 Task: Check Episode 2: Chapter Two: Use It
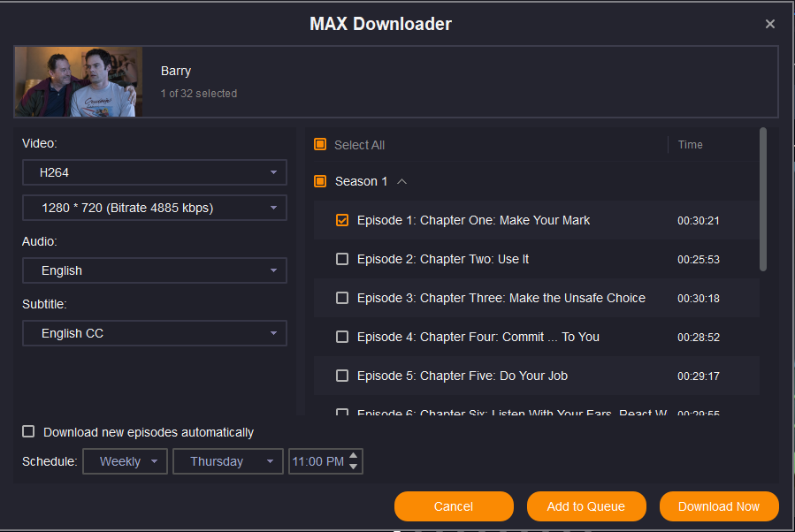point(342,259)
